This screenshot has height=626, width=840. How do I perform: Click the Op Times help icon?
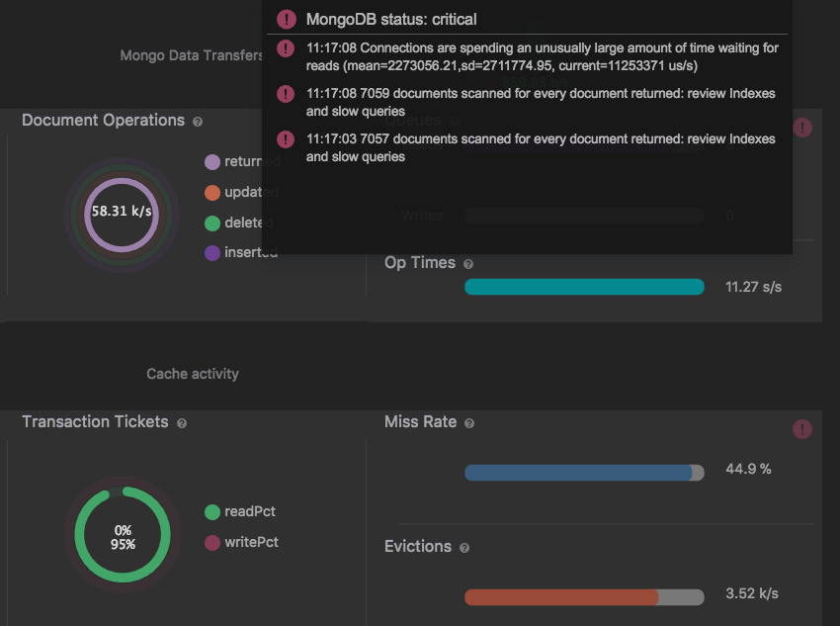pyautogui.click(x=468, y=264)
